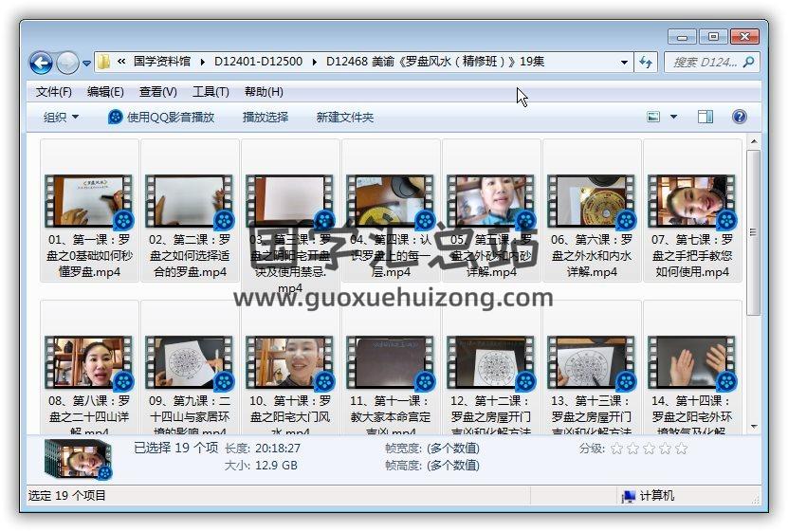
Task: Set rating with the fifth star
Action: [681, 449]
